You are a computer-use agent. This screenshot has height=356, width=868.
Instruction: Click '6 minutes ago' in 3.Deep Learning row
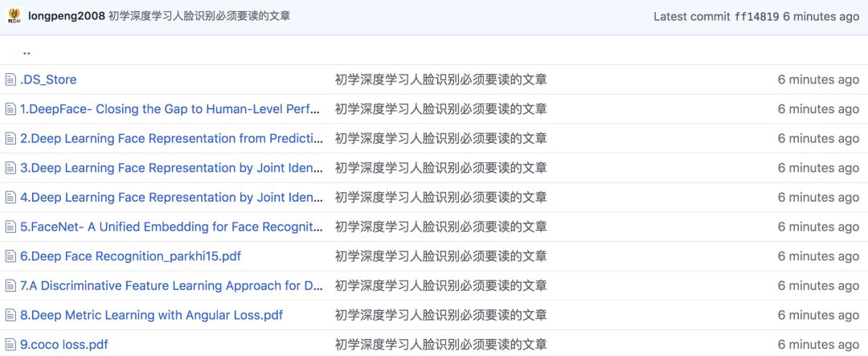click(819, 168)
